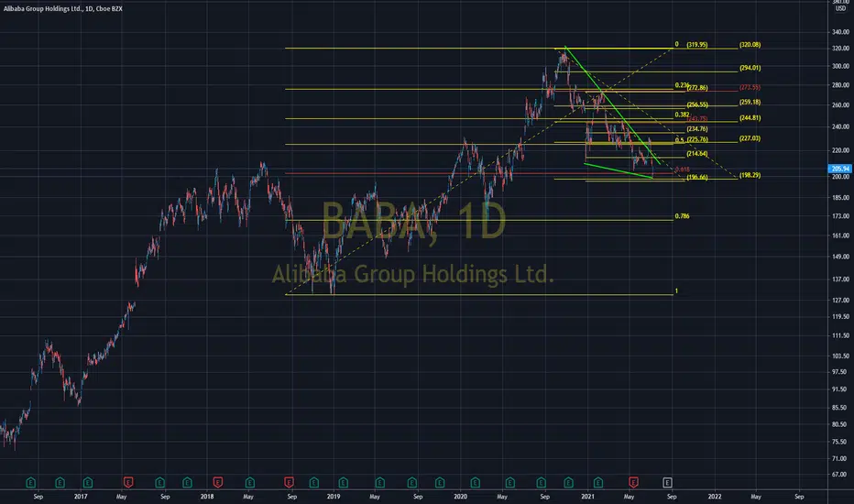
Task: Open green earnings marker between Sep 2017 and 2018
Action: point(187,482)
